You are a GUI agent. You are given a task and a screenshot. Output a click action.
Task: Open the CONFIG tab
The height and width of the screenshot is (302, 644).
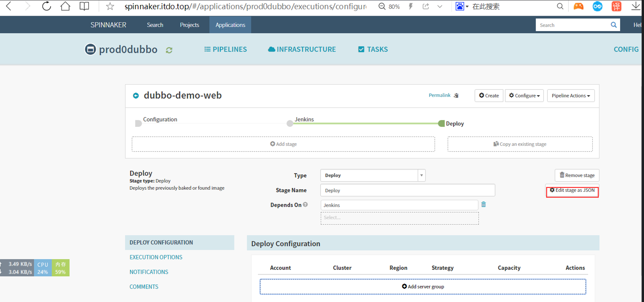[x=626, y=49]
